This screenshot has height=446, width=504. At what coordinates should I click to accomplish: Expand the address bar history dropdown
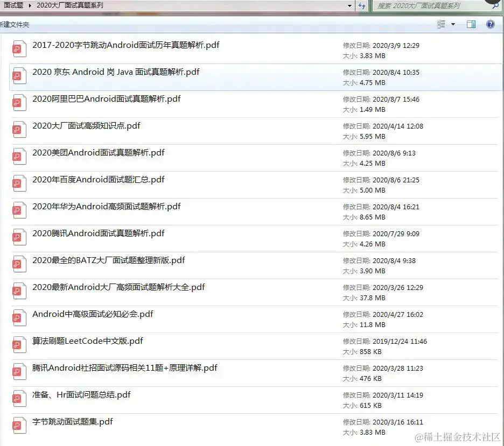click(349, 6)
